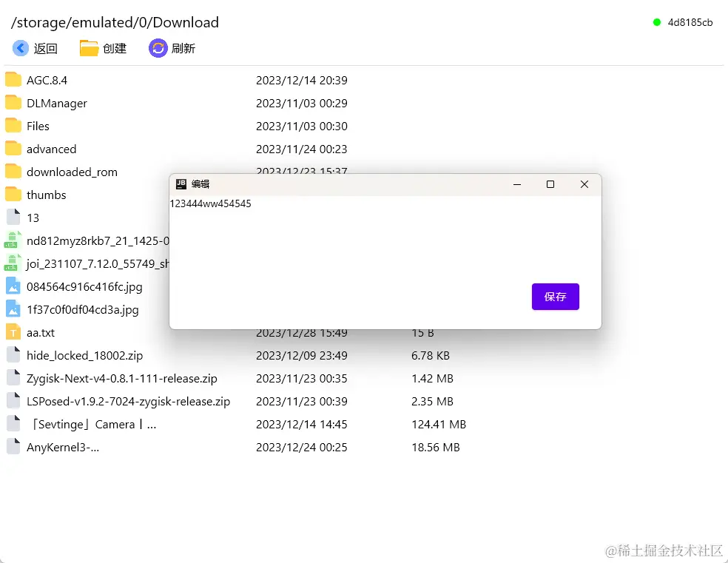Select the 084564c916c416fc.jpg image icon
728x563 pixels.
click(x=13, y=286)
